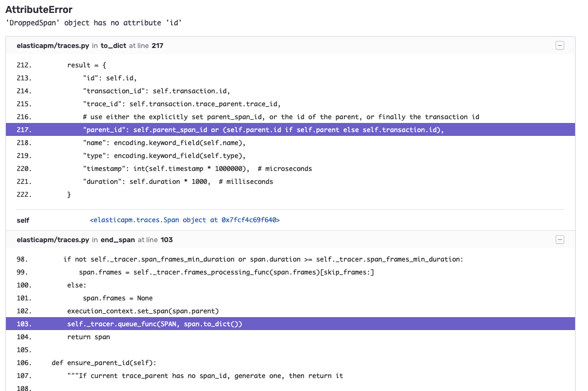Click line 98 span_frames_min_duration condition

[263, 259]
